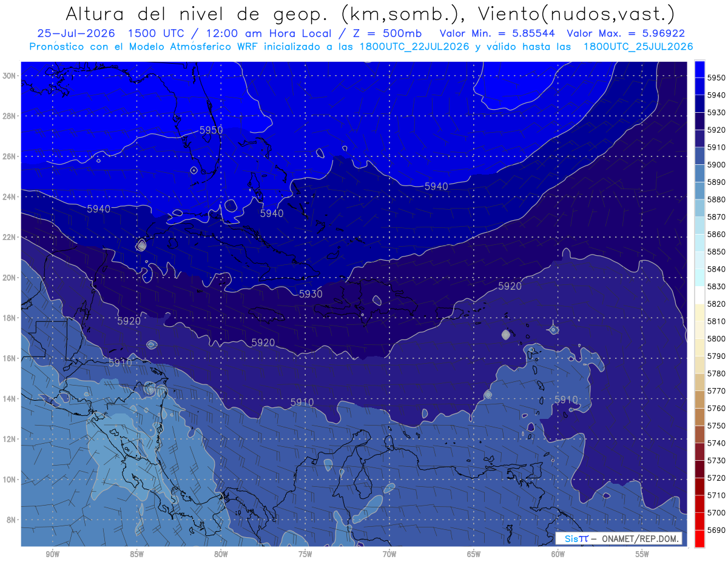
Task: Click the 'Valor Max. = 5.96922' value
Action: point(625,33)
